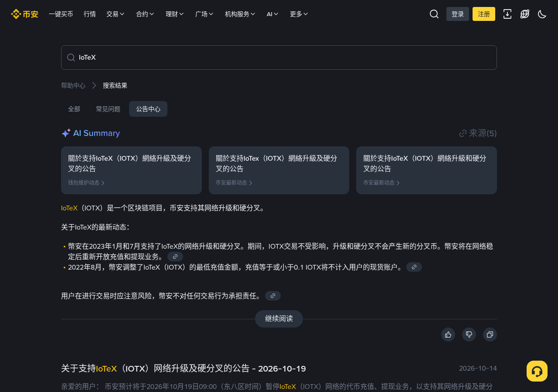
Task: Select the 公告中心 tab
Action: (x=148, y=109)
